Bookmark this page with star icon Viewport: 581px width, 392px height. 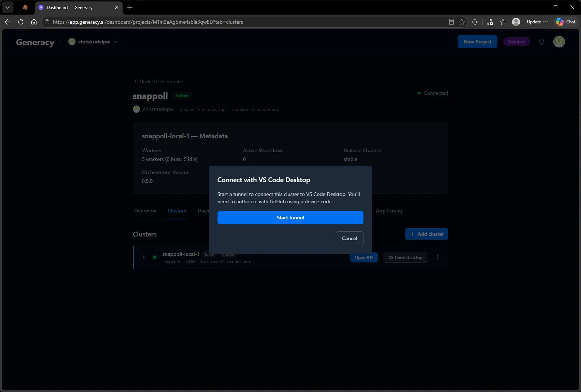coord(462,22)
